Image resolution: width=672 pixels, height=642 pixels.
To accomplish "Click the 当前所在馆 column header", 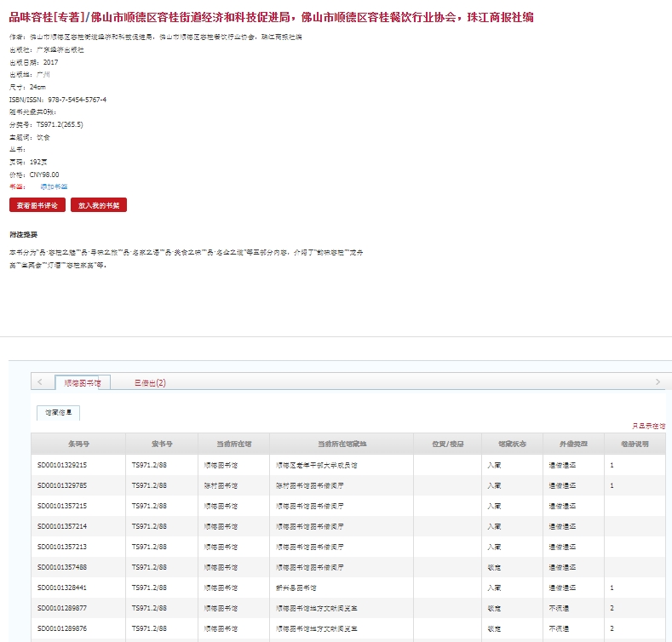I will coord(233,444).
